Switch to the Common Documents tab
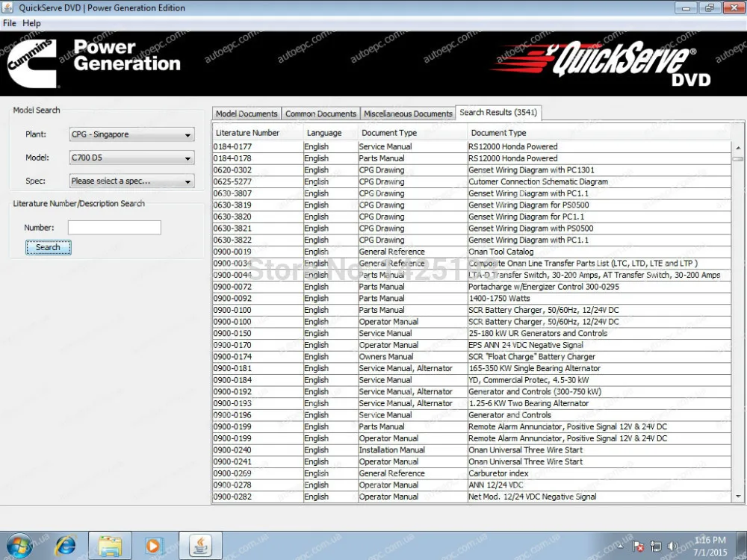The width and height of the screenshot is (747, 560). coord(320,113)
